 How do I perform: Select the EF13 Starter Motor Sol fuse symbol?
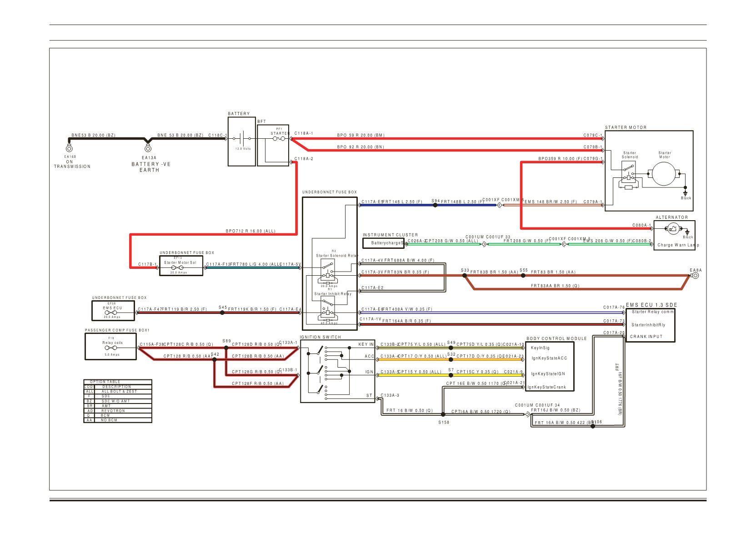tap(177, 268)
